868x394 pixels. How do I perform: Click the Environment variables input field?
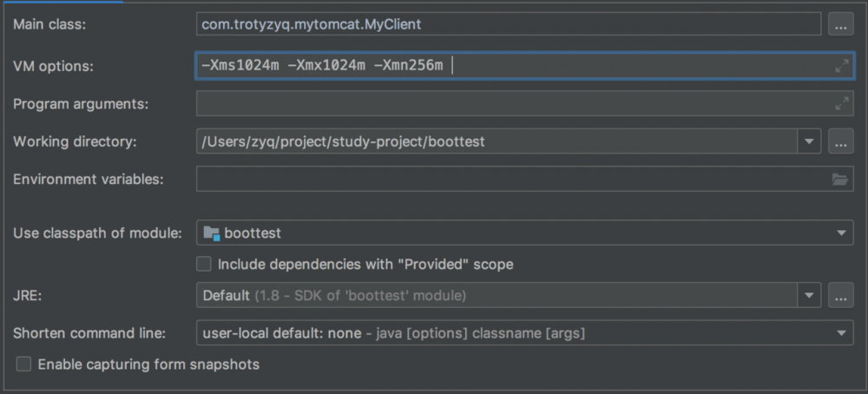pos(510,180)
